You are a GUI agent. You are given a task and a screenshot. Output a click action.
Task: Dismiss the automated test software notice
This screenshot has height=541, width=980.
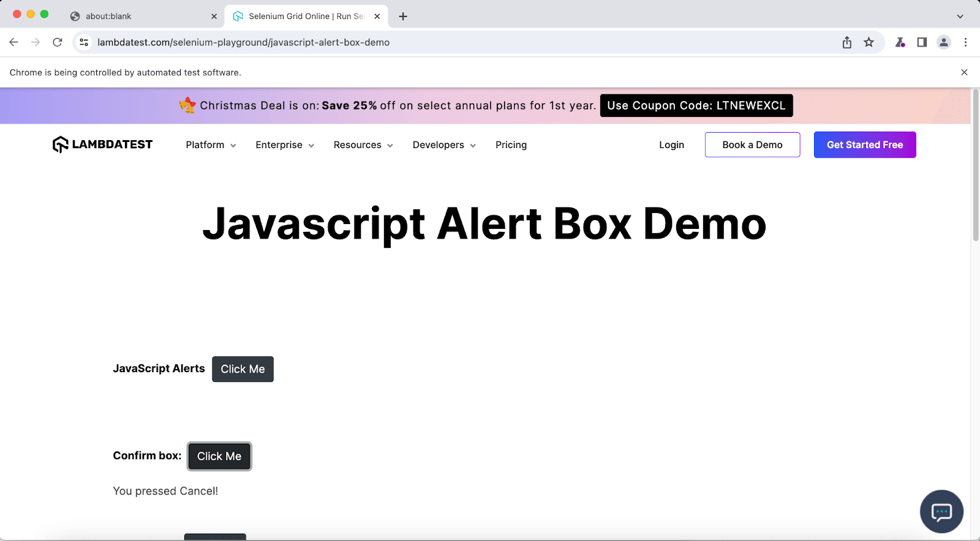[964, 72]
